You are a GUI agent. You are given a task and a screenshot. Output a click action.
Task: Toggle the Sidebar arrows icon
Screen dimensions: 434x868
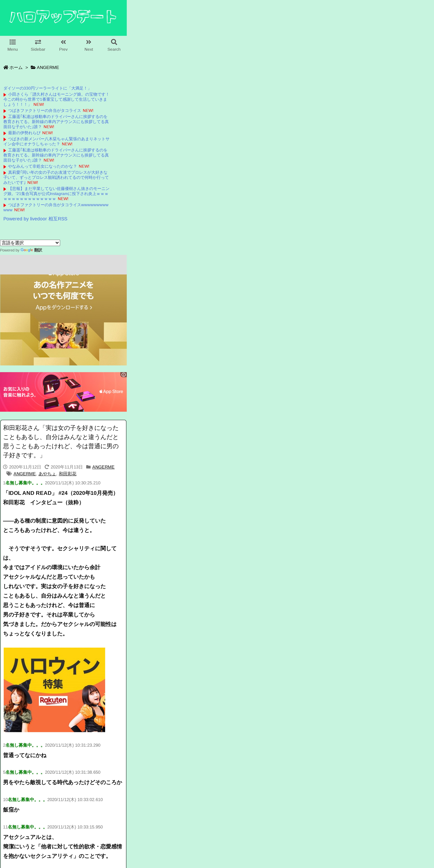(38, 42)
